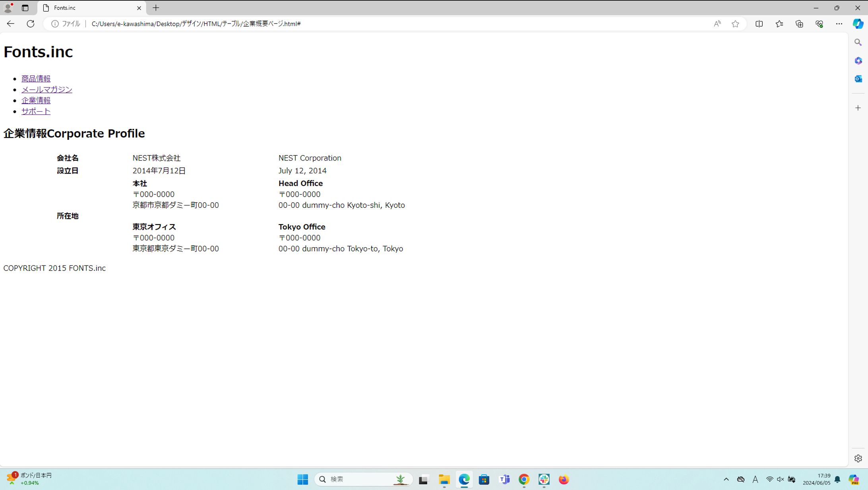Open Outlook in the Edge sidebar

click(x=858, y=79)
